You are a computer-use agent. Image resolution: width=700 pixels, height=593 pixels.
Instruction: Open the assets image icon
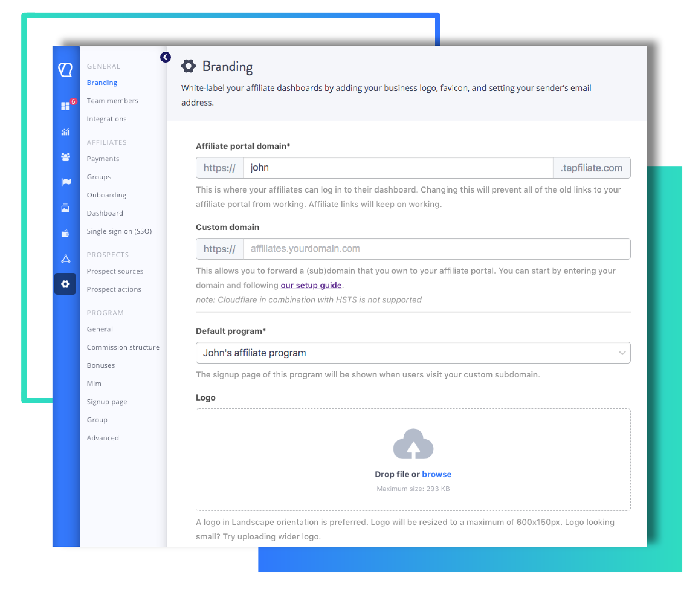65,208
